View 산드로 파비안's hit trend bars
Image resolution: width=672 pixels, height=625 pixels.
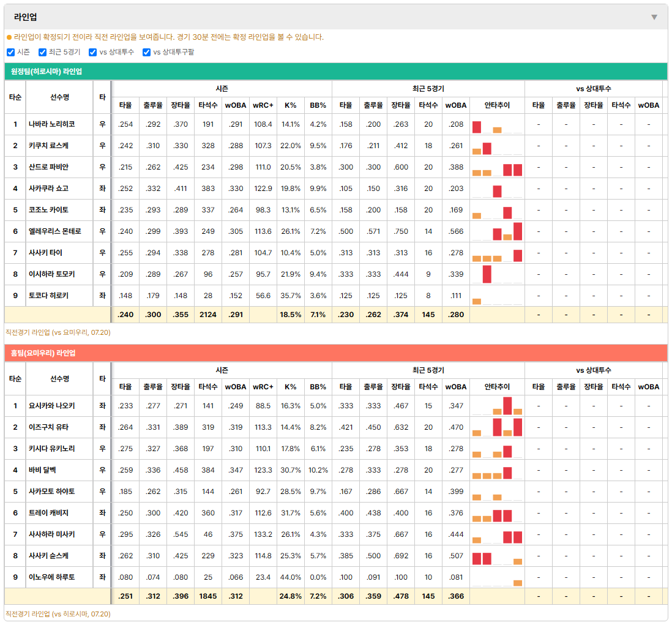pyautogui.click(x=497, y=168)
